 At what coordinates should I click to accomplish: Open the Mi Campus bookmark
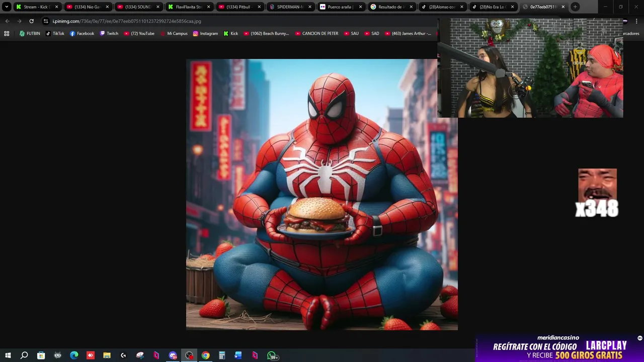[x=174, y=33]
